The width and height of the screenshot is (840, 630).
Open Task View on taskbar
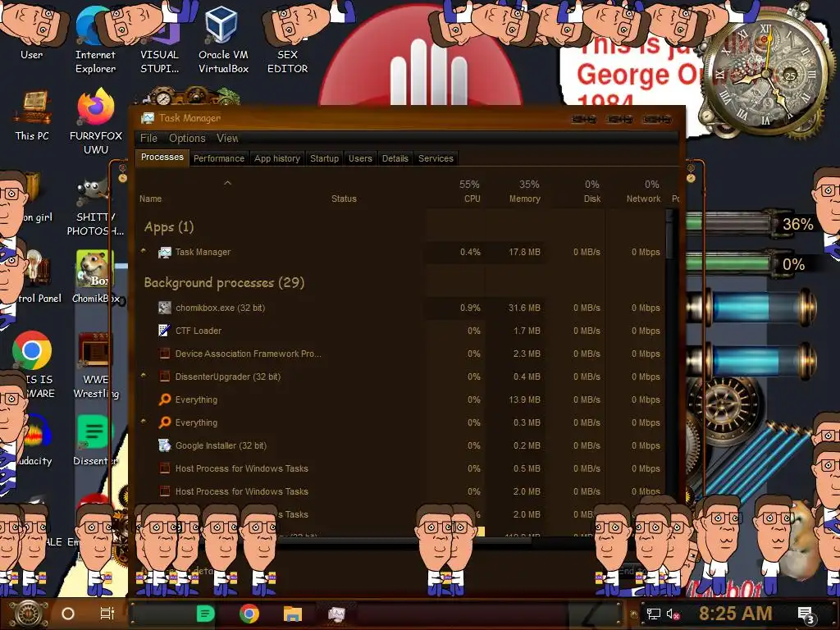(107, 614)
